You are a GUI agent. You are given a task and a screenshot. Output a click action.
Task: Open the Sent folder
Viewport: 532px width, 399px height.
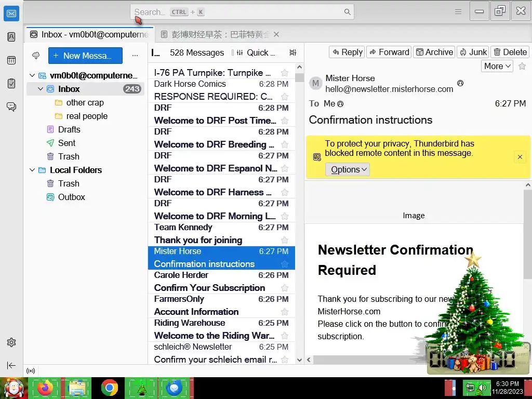point(67,143)
